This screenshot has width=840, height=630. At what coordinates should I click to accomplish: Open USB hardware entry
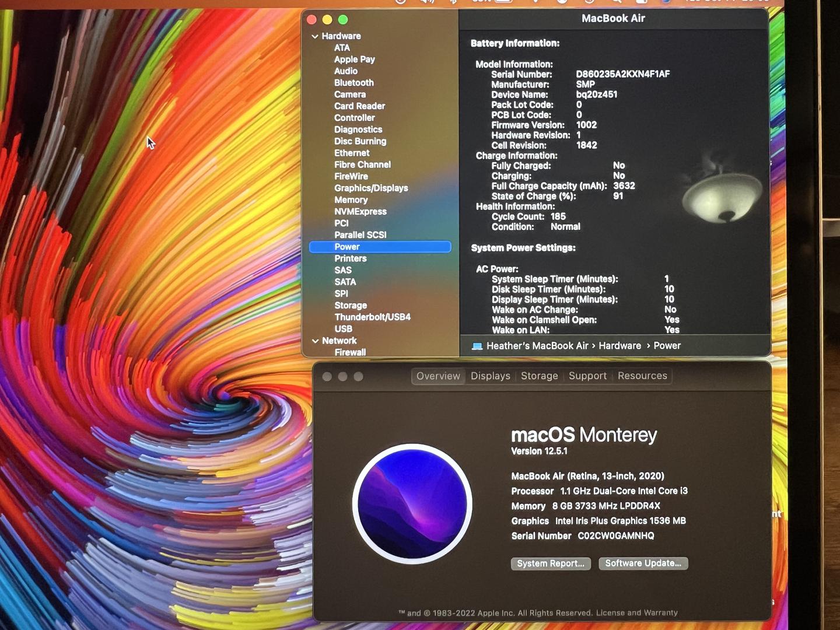tap(343, 328)
